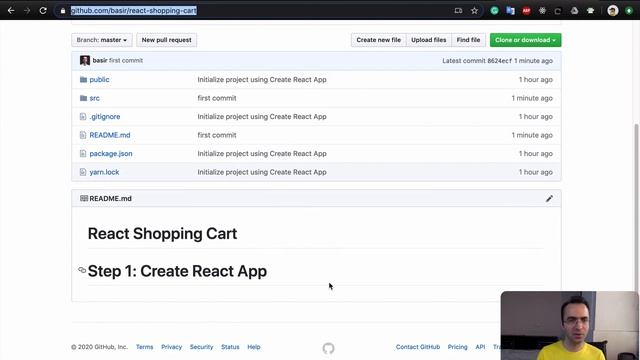Screen dimensions: 640x360
Task: Open the Google Drive extension icon
Action: click(x=574, y=11)
